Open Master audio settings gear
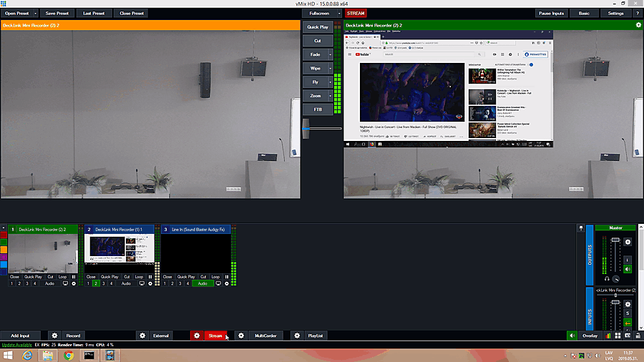Viewport: 644px width, 362px height. coord(628,242)
